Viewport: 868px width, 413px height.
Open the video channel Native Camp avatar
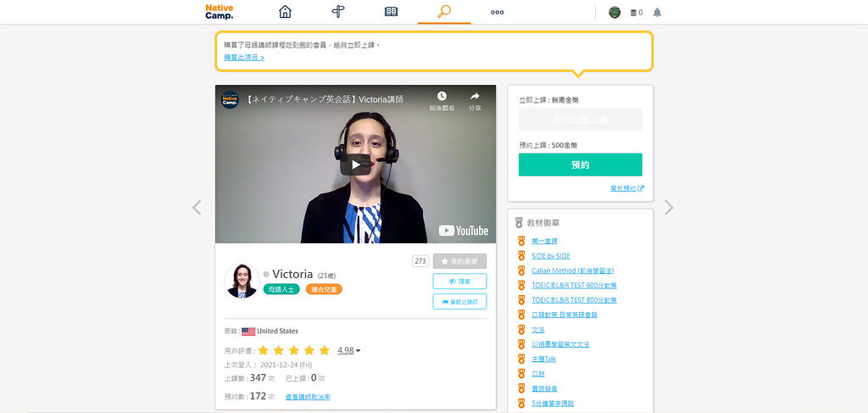(230, 100)
